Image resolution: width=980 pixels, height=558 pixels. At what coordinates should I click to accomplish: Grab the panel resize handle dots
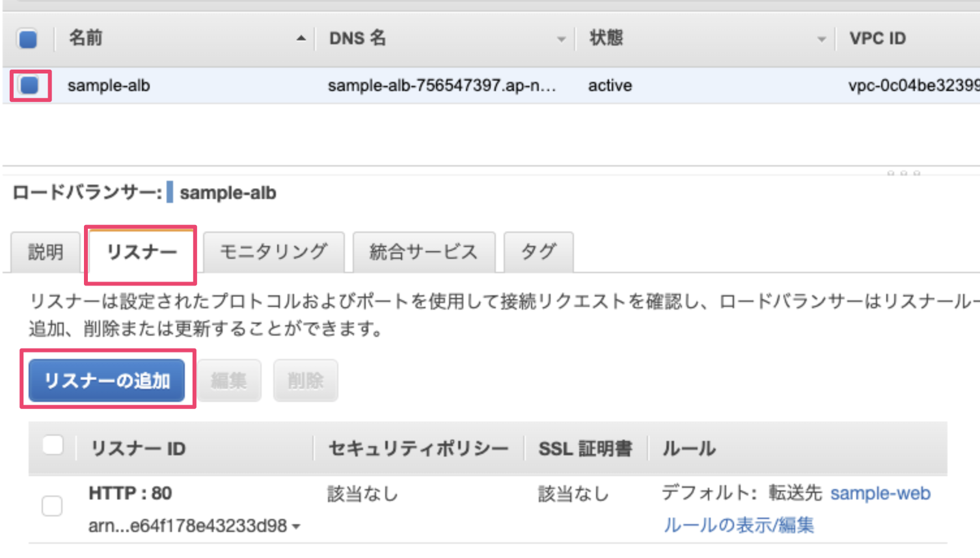coord(903,173)
